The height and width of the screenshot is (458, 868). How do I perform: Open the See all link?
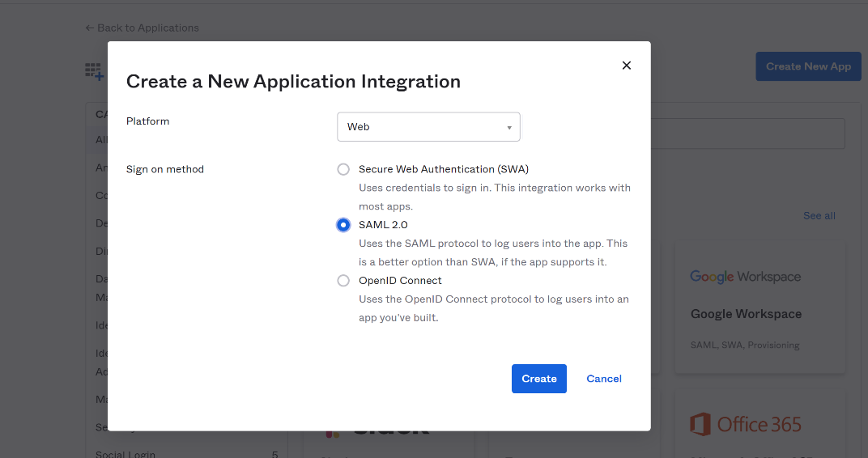pos(819,216)
